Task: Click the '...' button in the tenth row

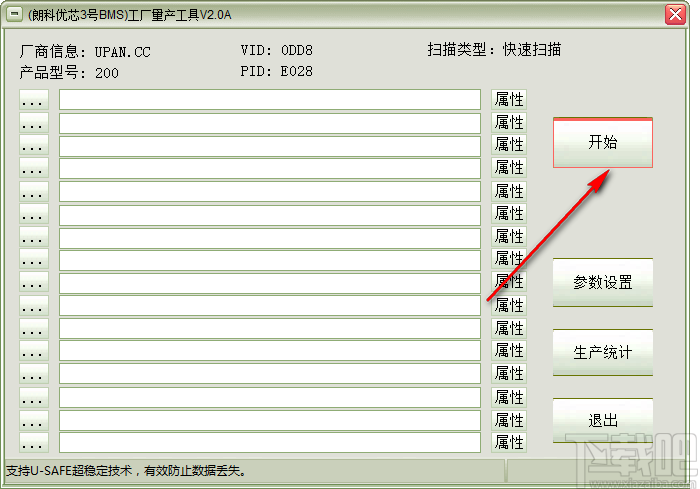Action: 34,306
